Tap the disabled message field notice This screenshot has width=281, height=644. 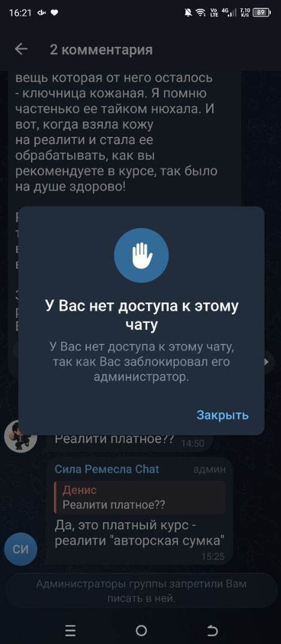141,591
